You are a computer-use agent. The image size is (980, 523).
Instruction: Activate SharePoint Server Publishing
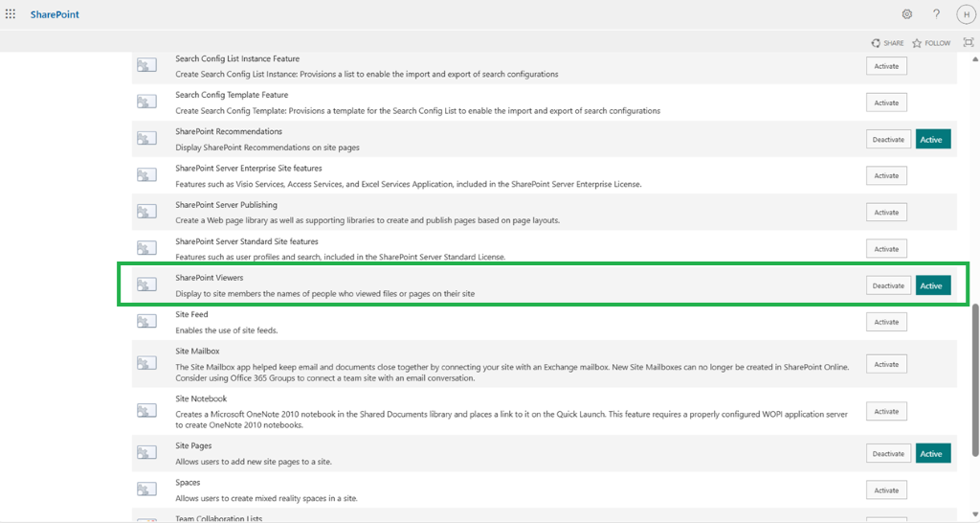886,212
